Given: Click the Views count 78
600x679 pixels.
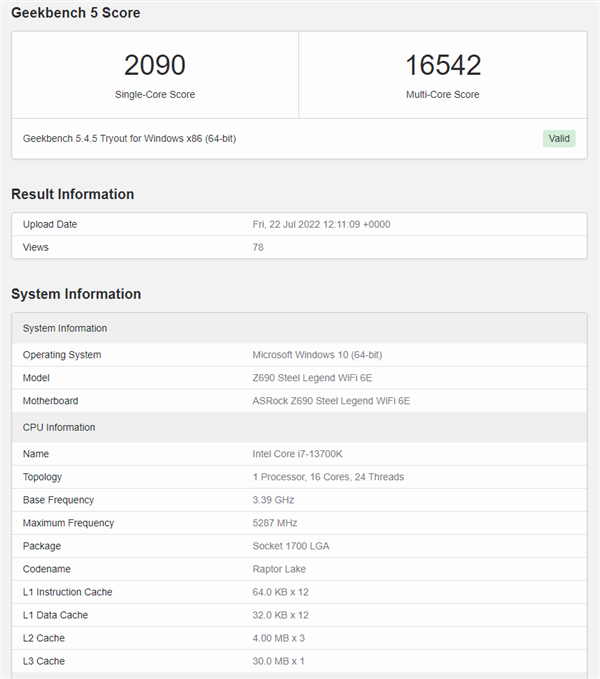Looking at the screenshot, I should [258, 247].
